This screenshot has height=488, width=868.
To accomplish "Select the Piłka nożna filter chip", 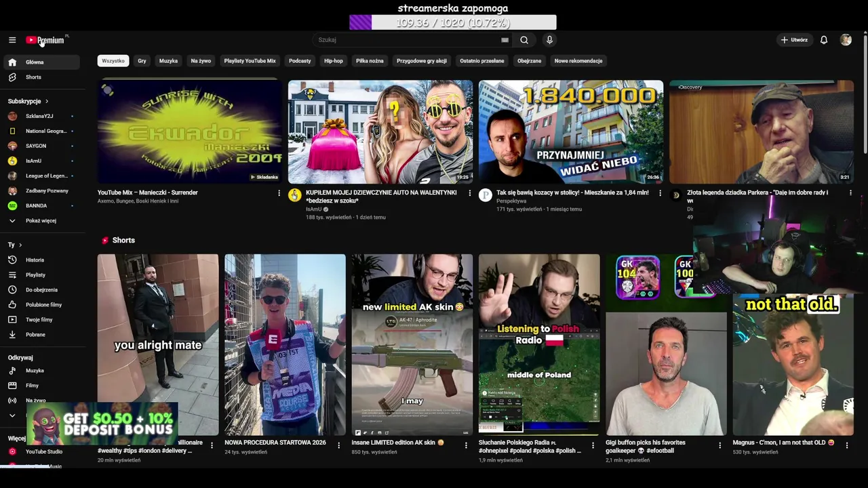I will pyautogui.click(x=370, y=61).
